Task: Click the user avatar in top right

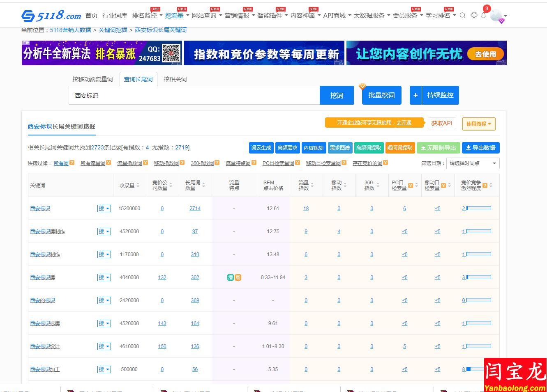Action: 496,16
